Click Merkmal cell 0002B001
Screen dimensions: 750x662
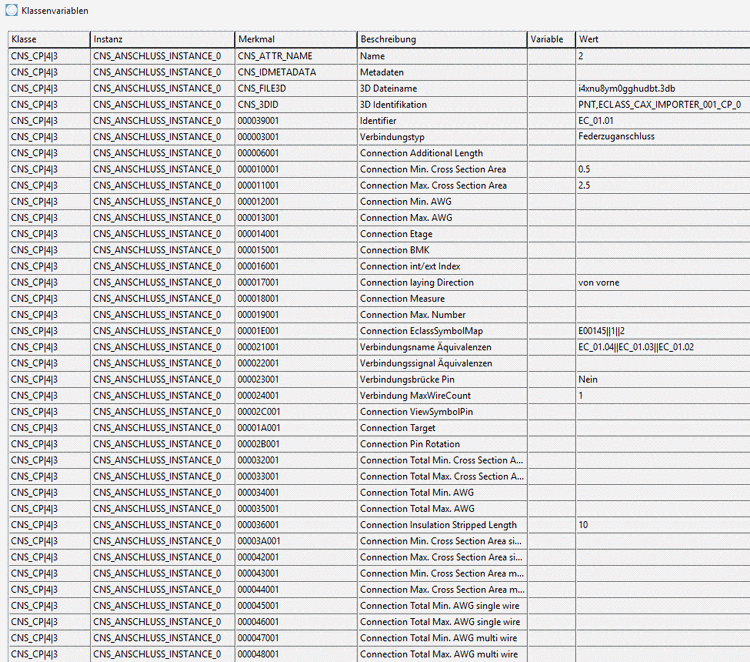[296, 444]
